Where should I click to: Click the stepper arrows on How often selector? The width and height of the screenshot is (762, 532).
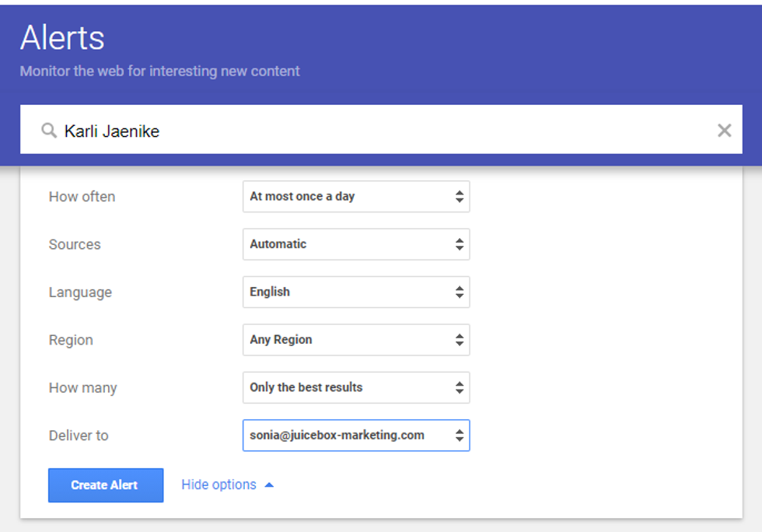point(460,196)
